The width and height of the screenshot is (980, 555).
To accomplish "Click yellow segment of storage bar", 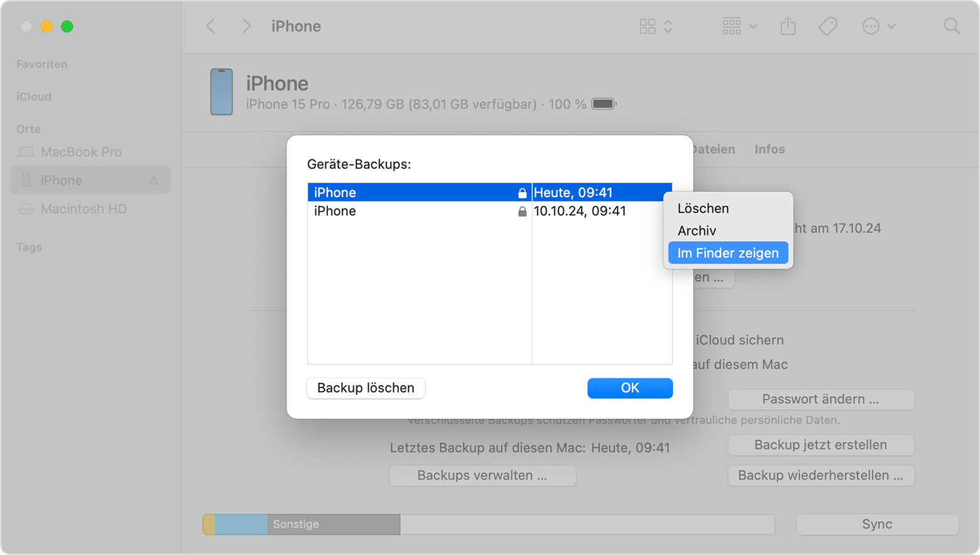I will [209, 524].
